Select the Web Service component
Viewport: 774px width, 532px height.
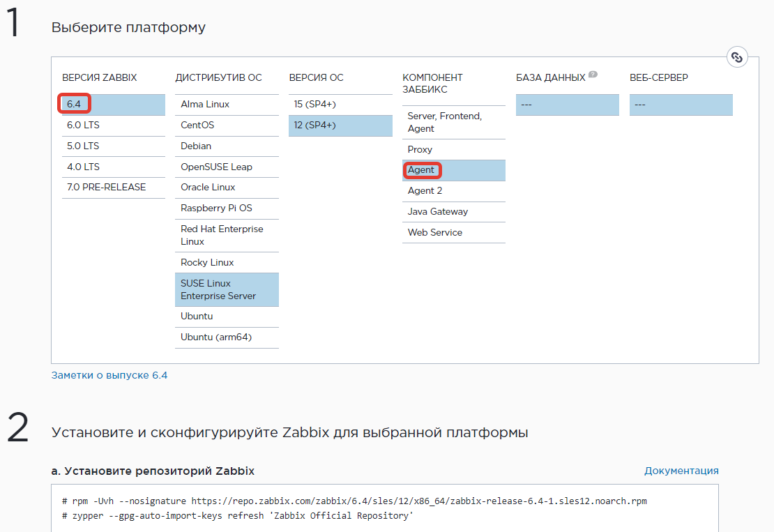tap(435, 233)
